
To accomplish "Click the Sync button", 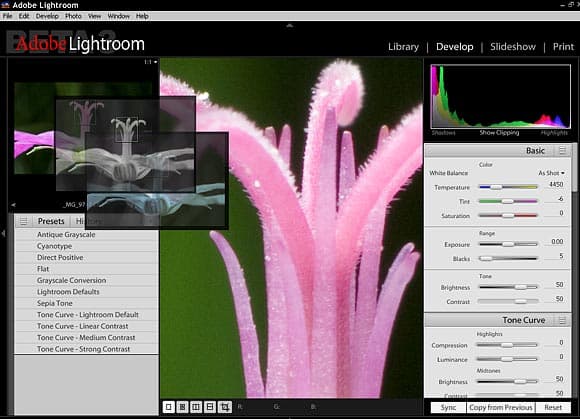I will [448, 408].
